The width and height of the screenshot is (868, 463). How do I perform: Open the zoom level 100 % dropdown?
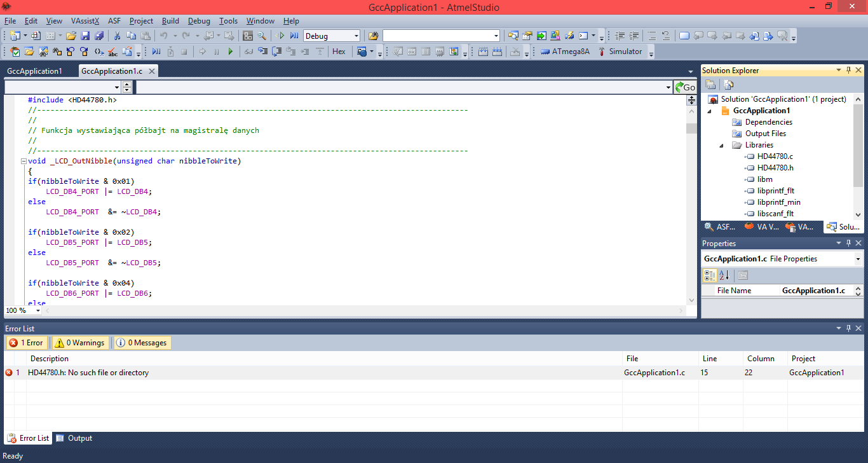pos(37,311)
